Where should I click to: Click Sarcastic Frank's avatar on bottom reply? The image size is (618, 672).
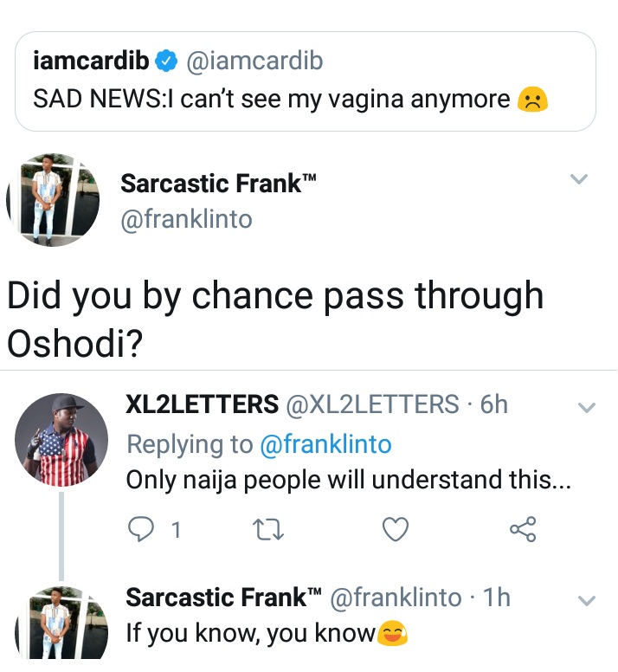coord(61,629)
